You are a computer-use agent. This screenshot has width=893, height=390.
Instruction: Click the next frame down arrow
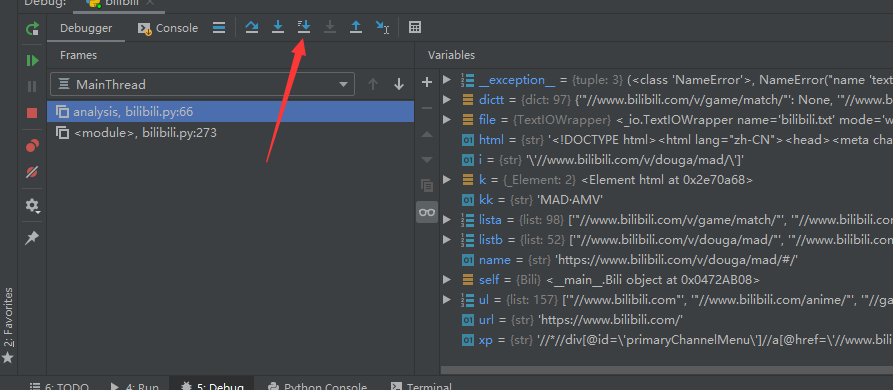399,84
